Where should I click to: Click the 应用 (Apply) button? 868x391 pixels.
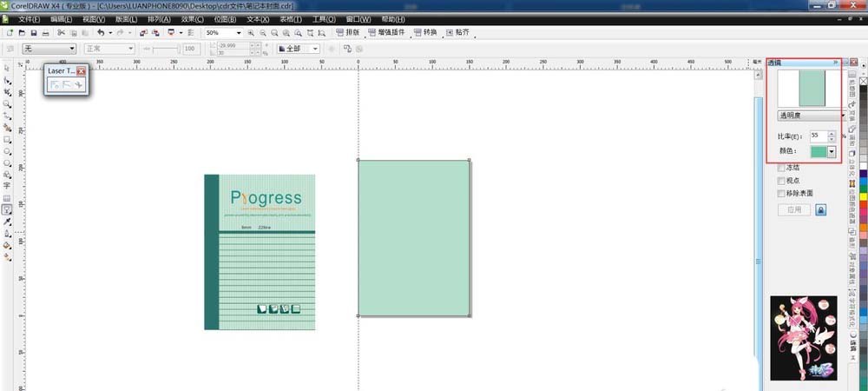click(794, 210)
